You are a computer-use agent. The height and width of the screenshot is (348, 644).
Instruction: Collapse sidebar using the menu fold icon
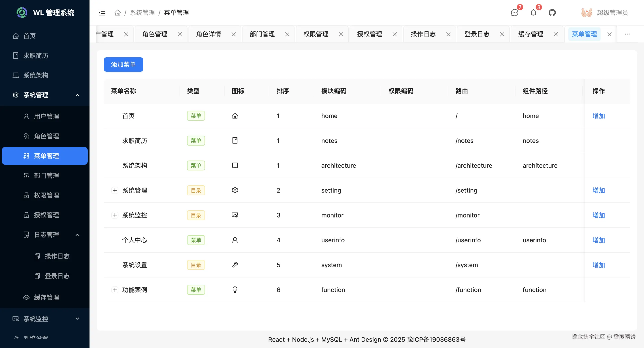coord(102,13)
